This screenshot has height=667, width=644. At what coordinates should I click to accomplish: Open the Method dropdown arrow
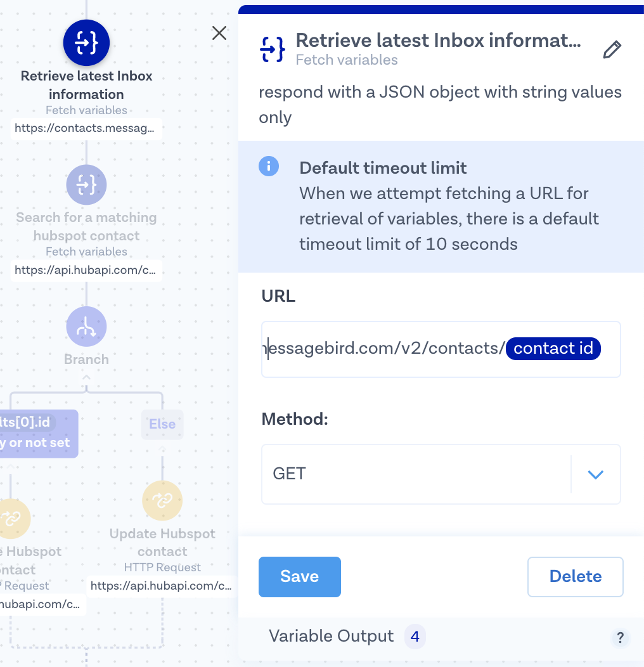click(x=595, y=474)
